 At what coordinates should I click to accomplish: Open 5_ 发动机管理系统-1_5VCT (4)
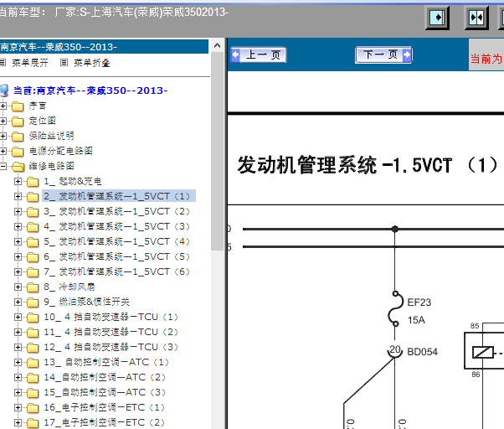click(x=117, y=241)
